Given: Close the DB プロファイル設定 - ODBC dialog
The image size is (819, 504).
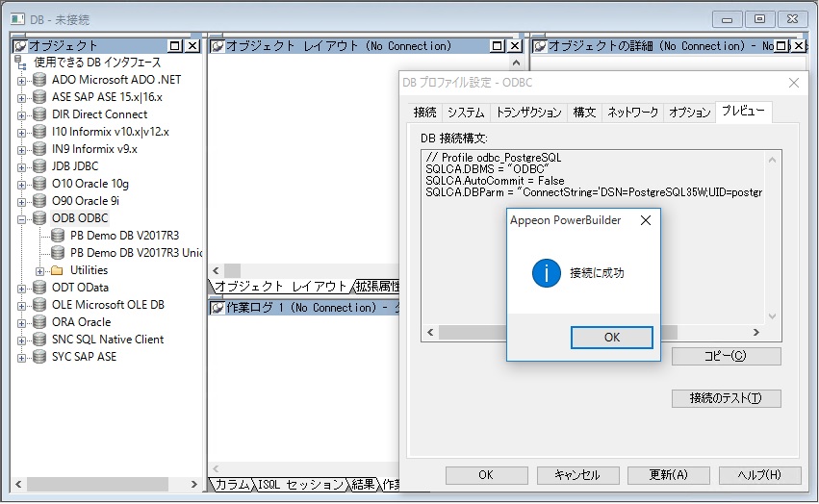Looking at the screenshot, I should click(794, 83).
